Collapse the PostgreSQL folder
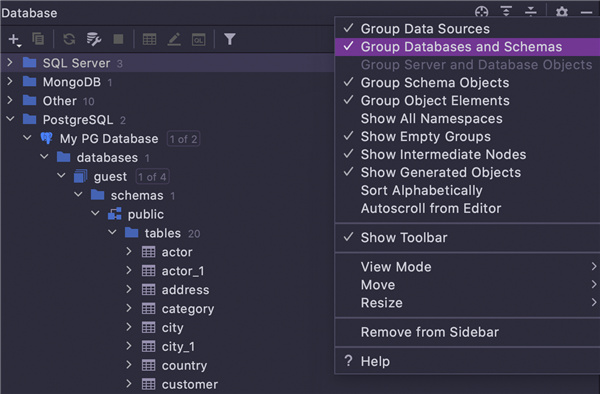This screenshot has height=394, width=600. click(x=10, y=119)
